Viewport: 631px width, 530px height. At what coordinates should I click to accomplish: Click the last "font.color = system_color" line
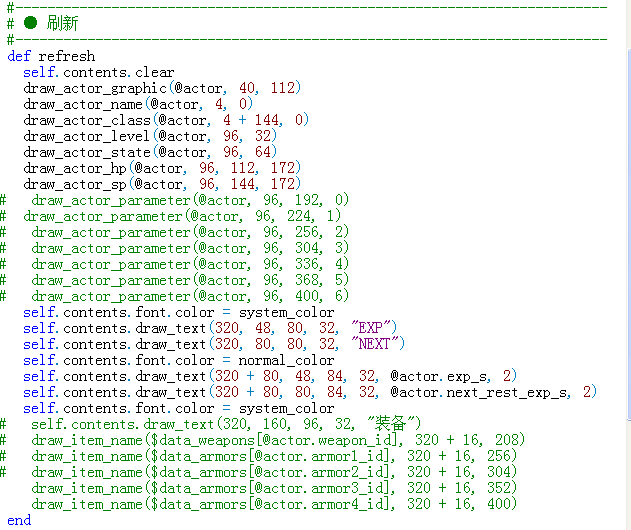point(179,409)
